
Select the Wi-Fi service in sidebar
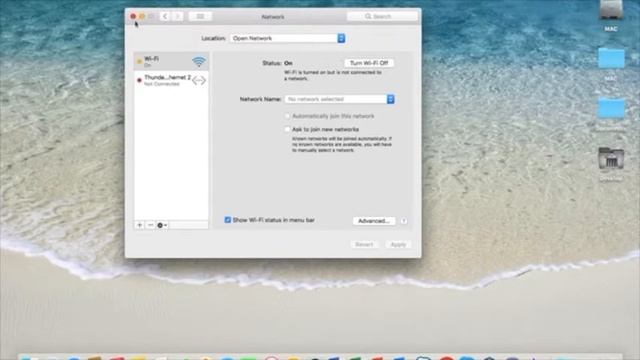(x=171, y=62)
